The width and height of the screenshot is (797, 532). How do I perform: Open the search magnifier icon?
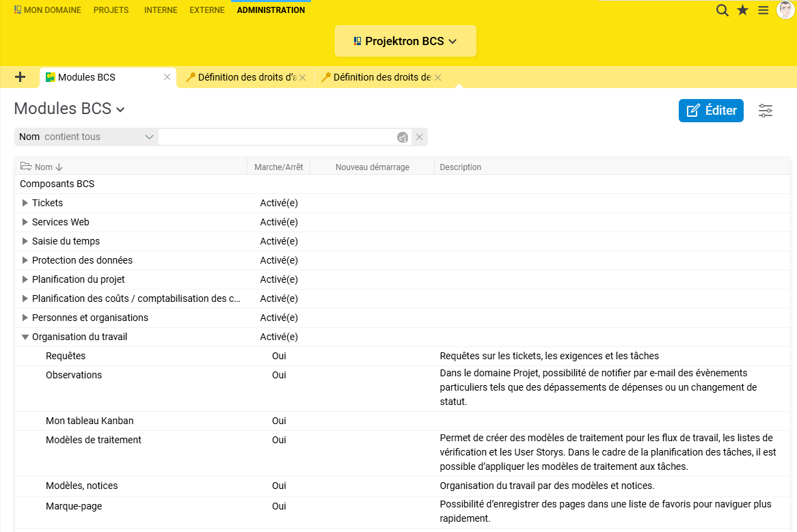(x=722, y=10)
